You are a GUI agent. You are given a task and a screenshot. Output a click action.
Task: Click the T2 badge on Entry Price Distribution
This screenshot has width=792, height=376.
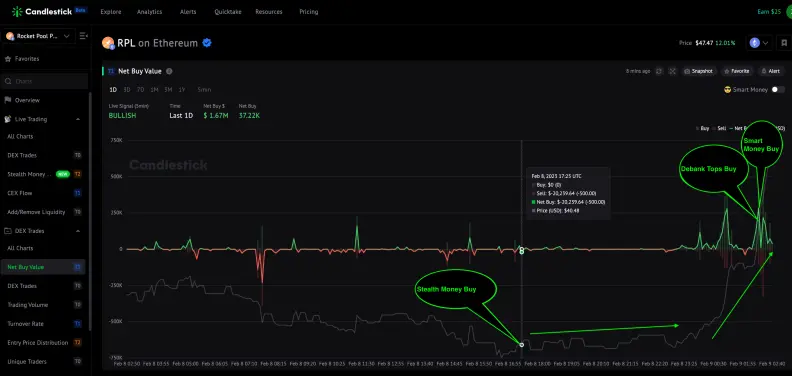tap(77, 343)
